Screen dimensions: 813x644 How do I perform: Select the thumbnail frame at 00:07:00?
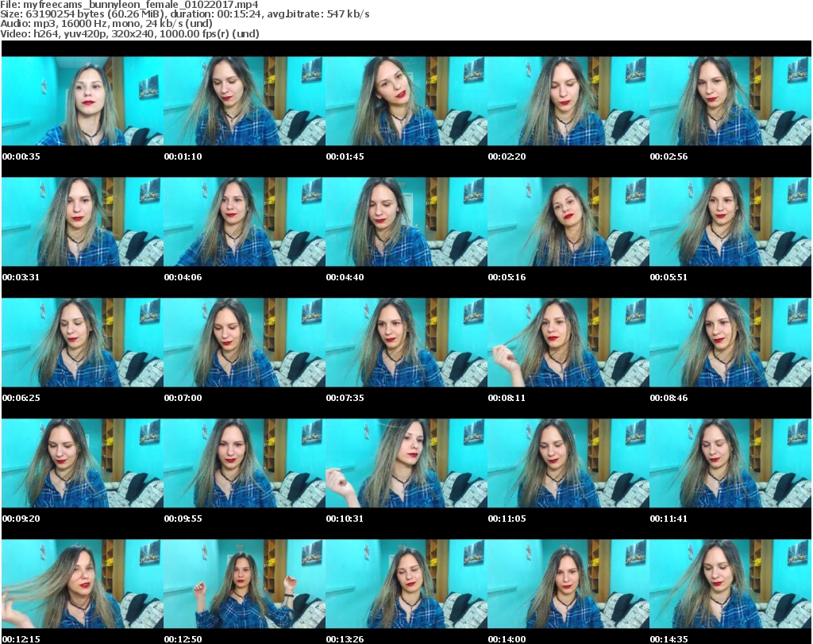coord(245,343)
